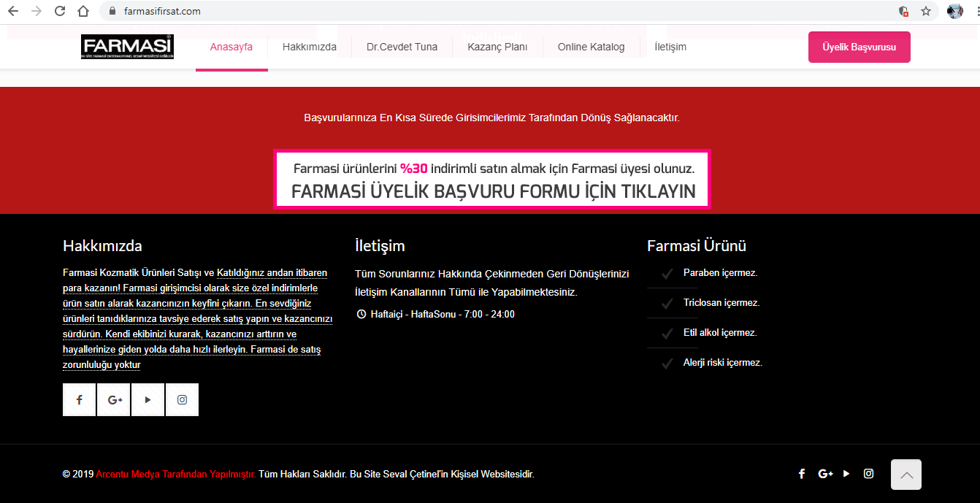Click 'Triclosan içermez.' text
The image size is (980, 503).
click(x=721, y=303)
